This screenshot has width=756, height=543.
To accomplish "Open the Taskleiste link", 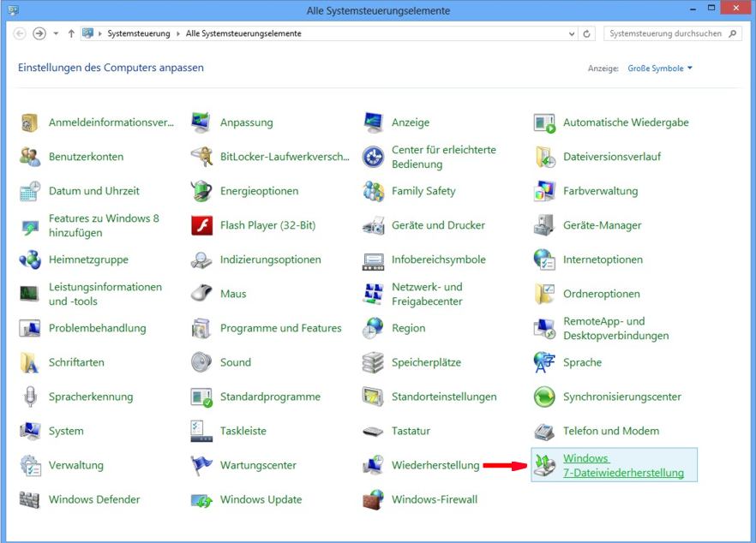I will [243, 431].
